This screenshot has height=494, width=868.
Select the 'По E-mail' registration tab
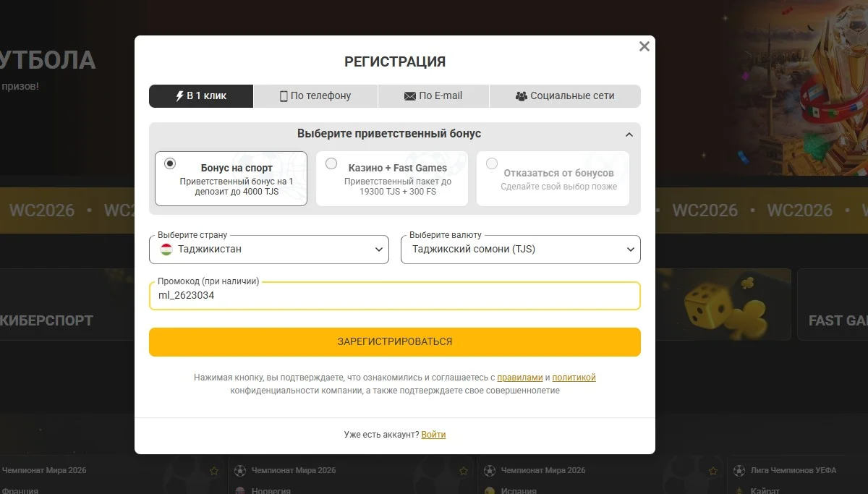pos(433,95)
